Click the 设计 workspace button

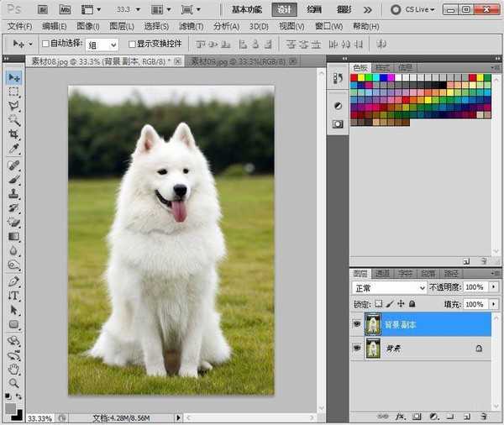click(x=285, y=10)
